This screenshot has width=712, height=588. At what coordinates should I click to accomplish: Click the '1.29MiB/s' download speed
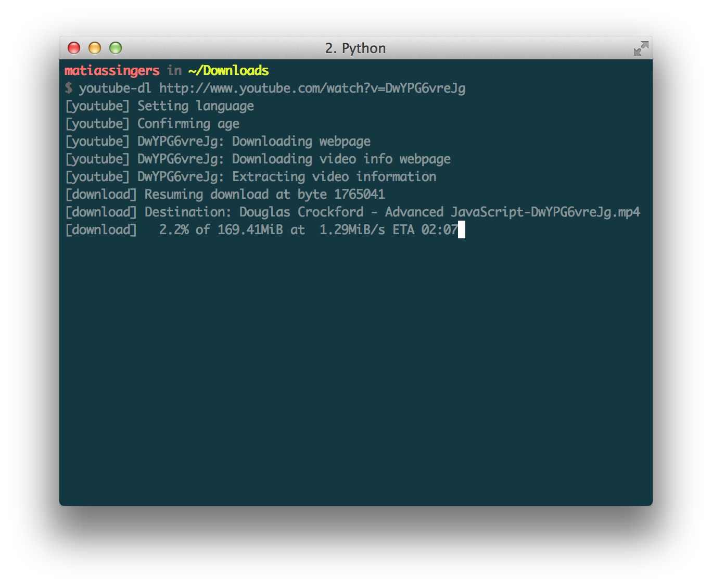point(352,230)
